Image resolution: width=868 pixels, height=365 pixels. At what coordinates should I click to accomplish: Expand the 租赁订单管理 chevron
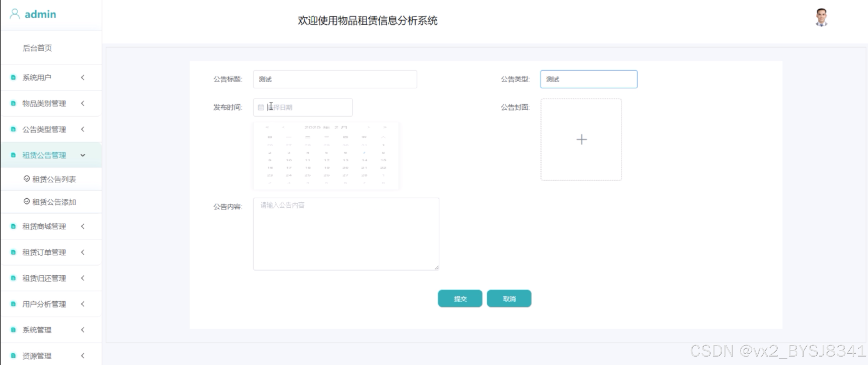pos(83,252)
